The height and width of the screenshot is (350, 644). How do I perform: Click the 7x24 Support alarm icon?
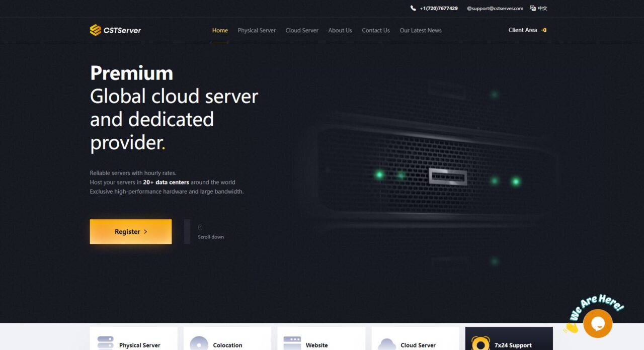coord(480,343)
